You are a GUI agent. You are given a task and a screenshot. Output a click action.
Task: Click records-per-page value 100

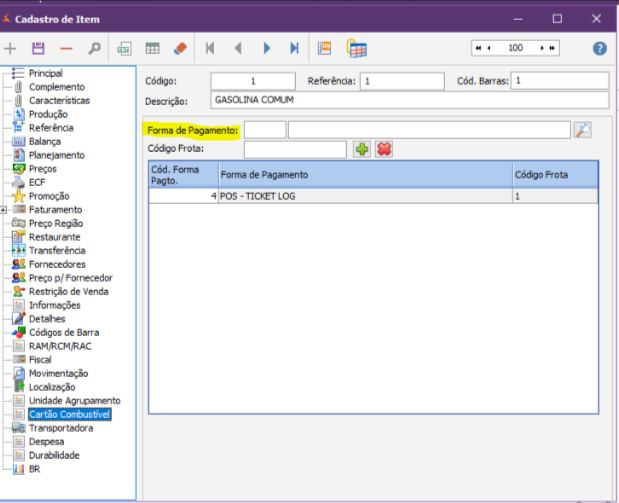click(515, 48)
